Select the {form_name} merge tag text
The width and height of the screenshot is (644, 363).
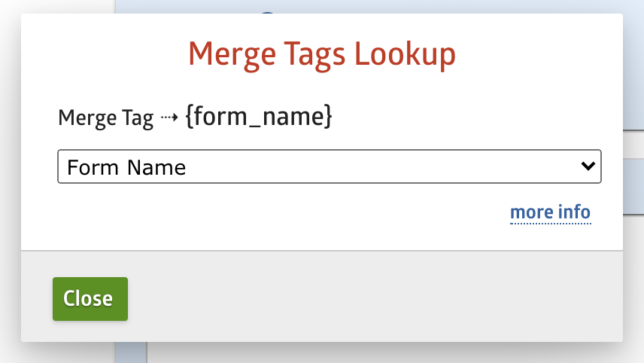click(258, 117)
